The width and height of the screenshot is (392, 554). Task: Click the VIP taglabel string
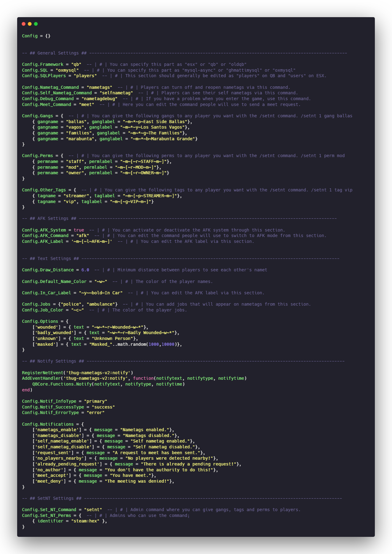[x=130, y=202]
